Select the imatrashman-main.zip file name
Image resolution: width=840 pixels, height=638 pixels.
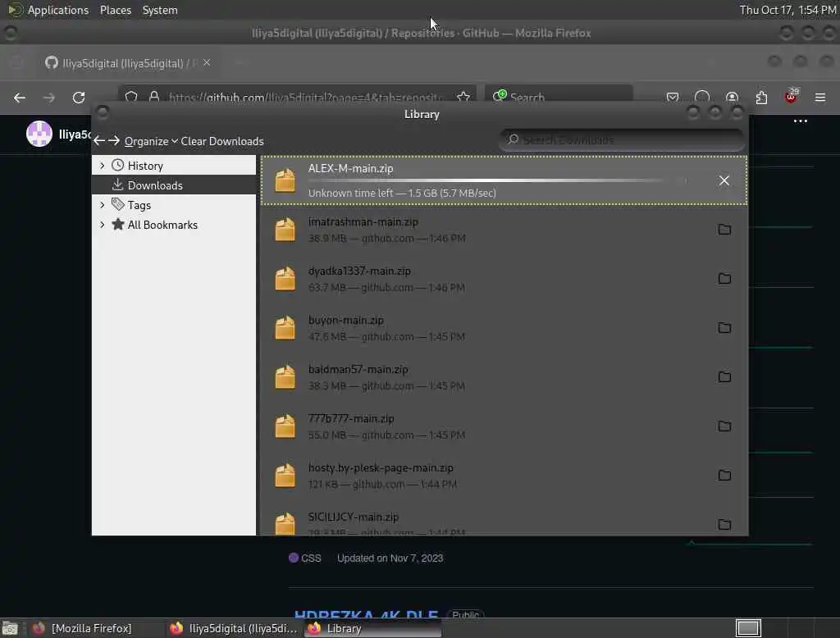coord(363,221)
